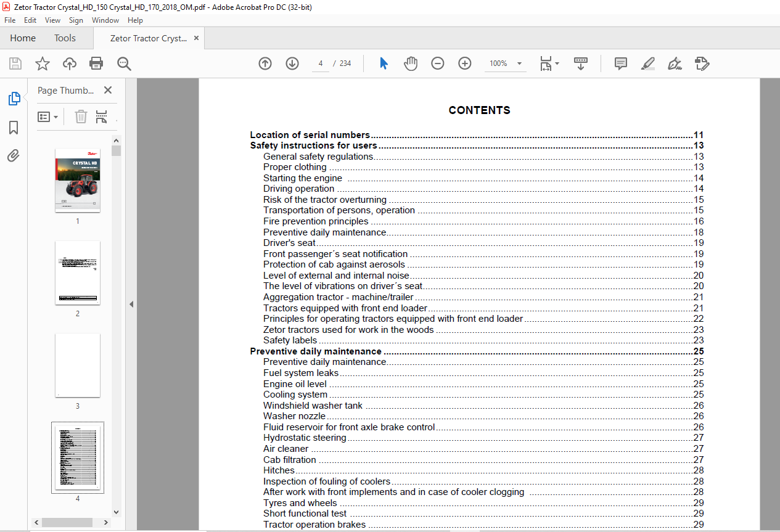Open the Bookmarks sidebar panel
This screenshot has width=780, height=532.
click(14, 128)
